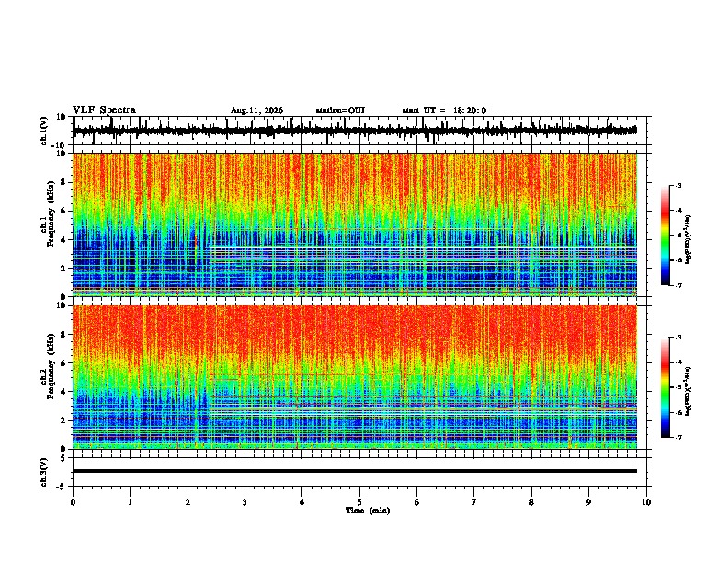Image resolution: width=728 pixels, height=563 pixels.
Task: Click the flat ch.3 voltage trace line
Action: point(354,471)
